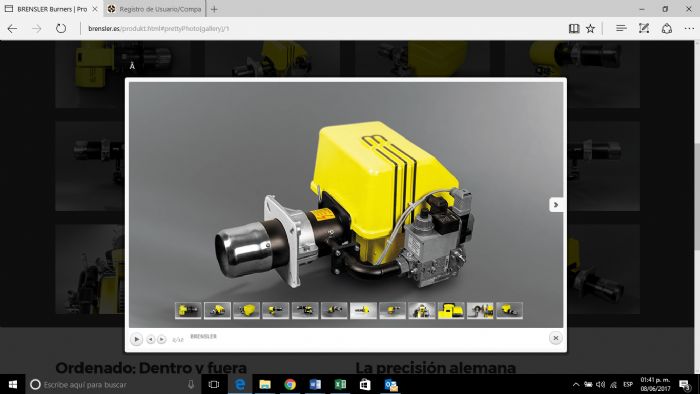
Task: Open a new browser tab
Action: 214,9
